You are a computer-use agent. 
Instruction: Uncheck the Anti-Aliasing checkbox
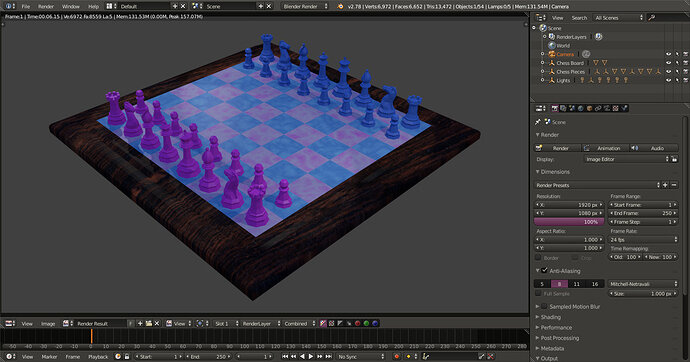click(x=544, y=271)
